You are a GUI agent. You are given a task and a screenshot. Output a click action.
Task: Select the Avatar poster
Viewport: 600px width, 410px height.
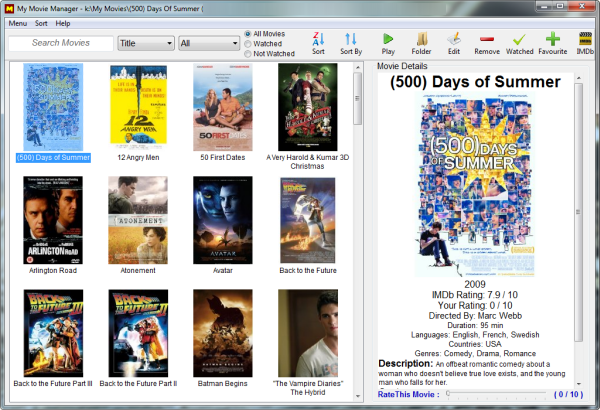coord(223,220)
